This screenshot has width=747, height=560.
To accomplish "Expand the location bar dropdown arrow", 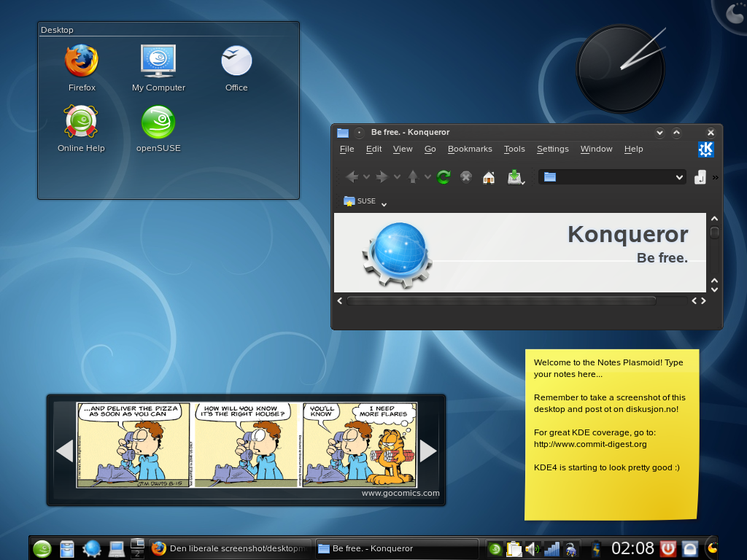I will 679,177.
